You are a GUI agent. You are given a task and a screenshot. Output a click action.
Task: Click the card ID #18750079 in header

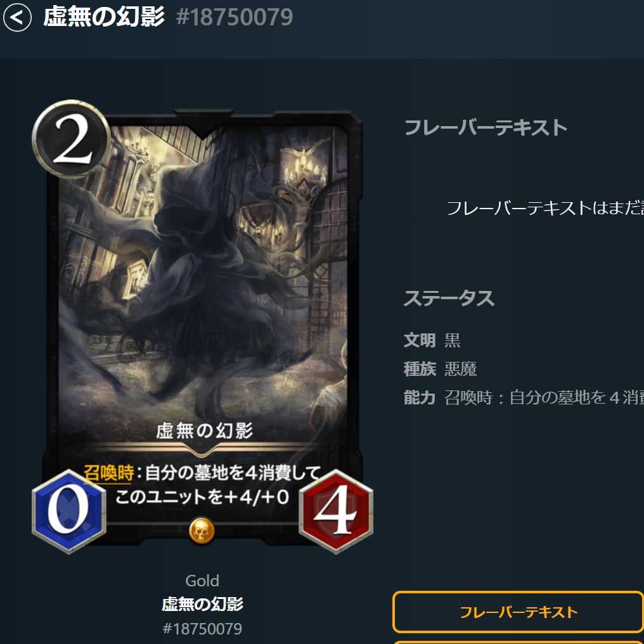pyautogui.click(x=235, y=17)
